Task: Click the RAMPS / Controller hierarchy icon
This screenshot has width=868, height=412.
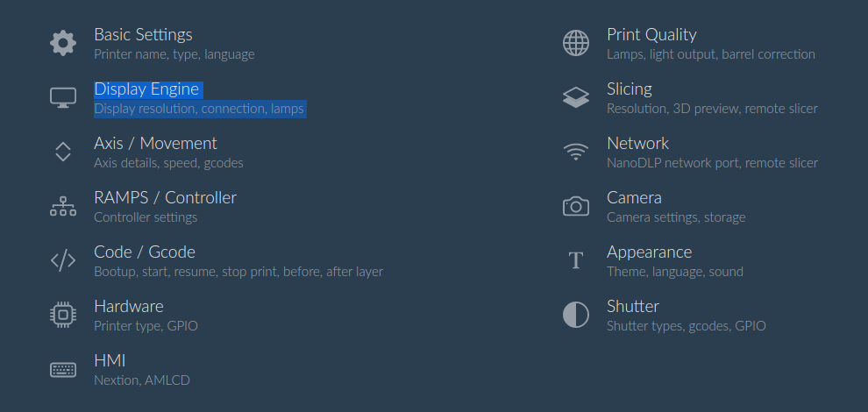Action: click(x=63, y=206)
